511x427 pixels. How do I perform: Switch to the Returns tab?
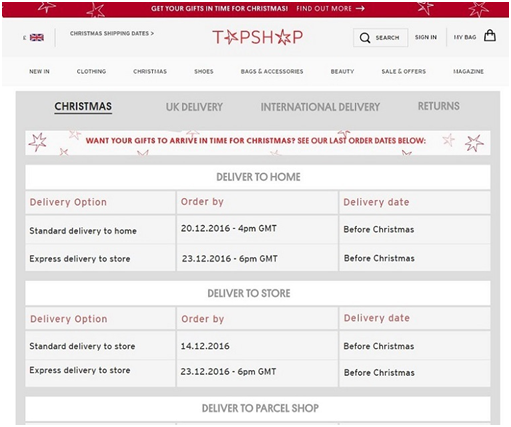pyautogui.click(x=439, y=106)
